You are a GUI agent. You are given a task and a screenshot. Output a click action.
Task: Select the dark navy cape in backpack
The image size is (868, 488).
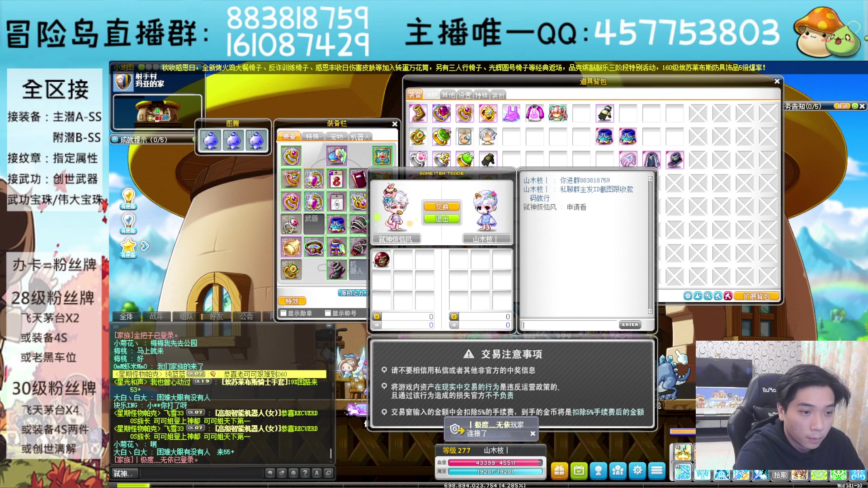tap(651, 160)
